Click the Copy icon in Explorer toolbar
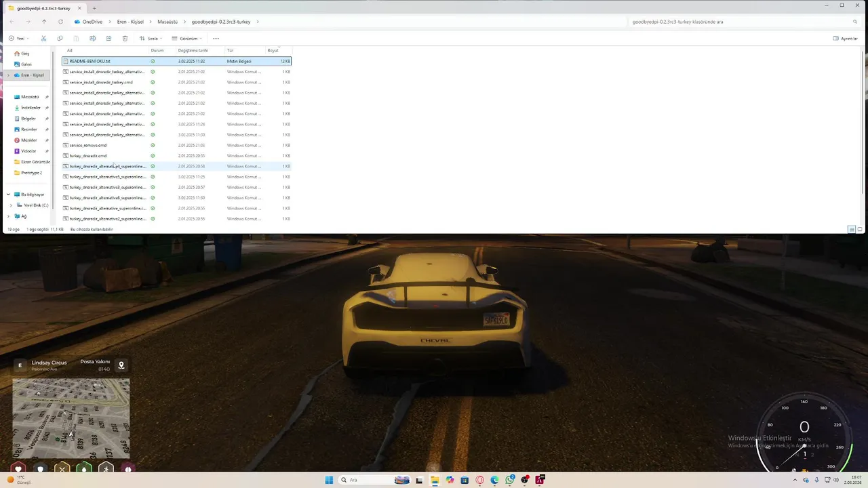This screenshot has height=488, width=868. coord(60,39)
